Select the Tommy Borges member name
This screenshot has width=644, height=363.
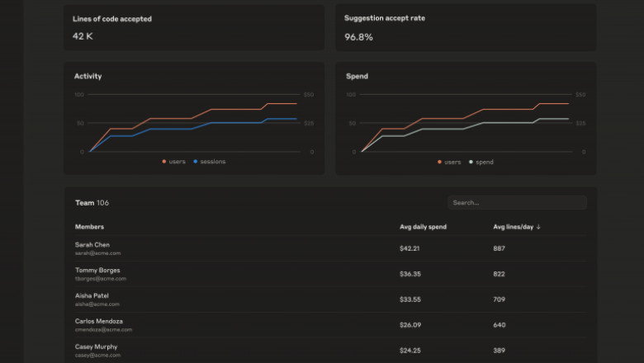coord(97,271)
